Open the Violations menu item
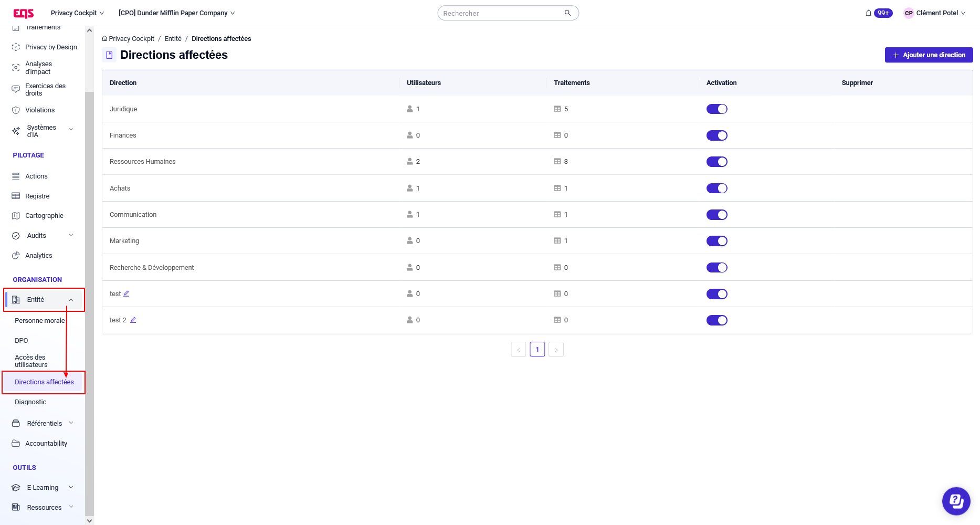The width and height of the screenshot is (980, 525). click(40, 110)
